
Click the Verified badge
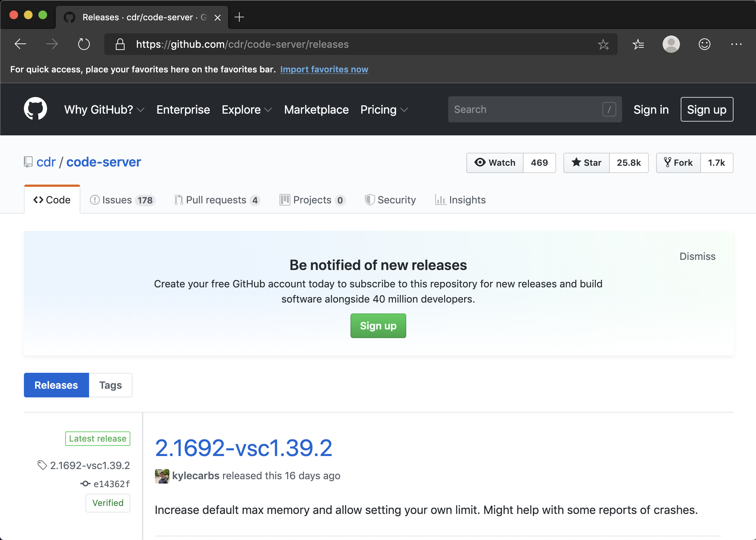[108, 503]
